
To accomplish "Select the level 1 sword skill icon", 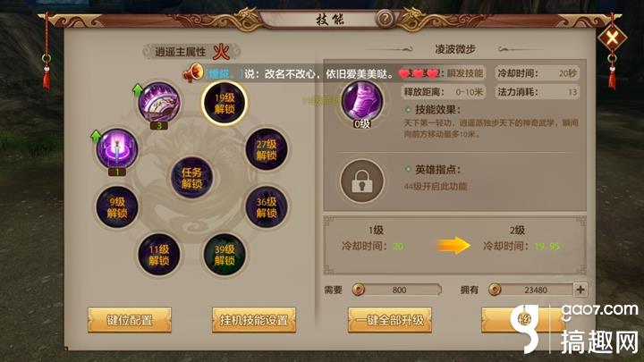I will tap(116, 148).
